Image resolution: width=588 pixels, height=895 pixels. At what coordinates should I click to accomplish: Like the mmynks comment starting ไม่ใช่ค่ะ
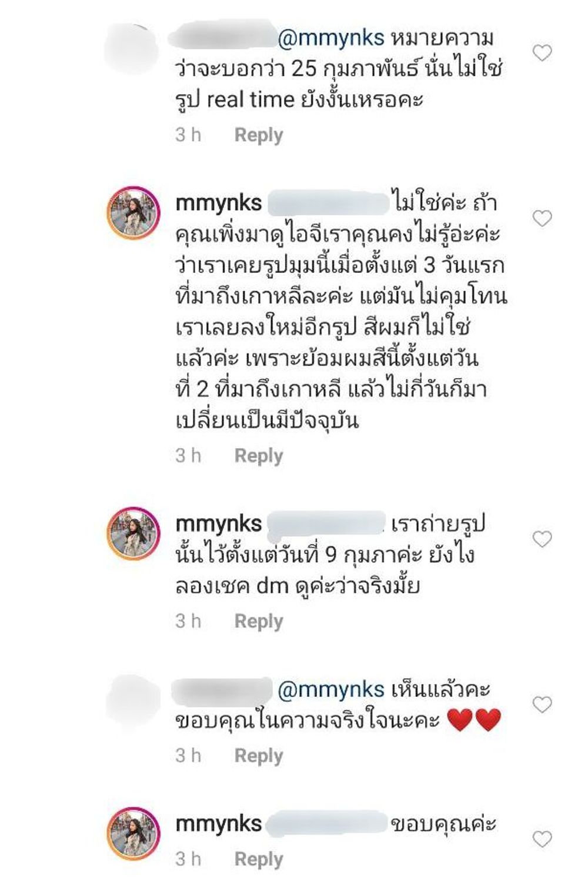[542, 218]
